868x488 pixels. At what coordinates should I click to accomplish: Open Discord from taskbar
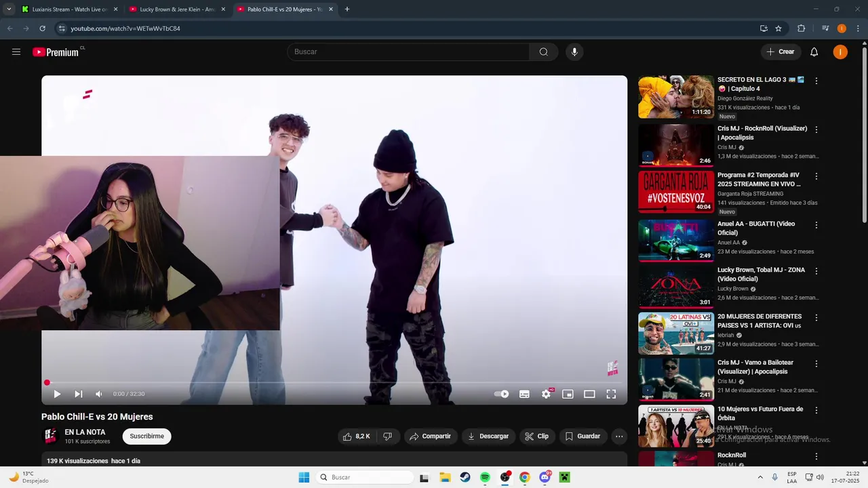pos(545,477)
